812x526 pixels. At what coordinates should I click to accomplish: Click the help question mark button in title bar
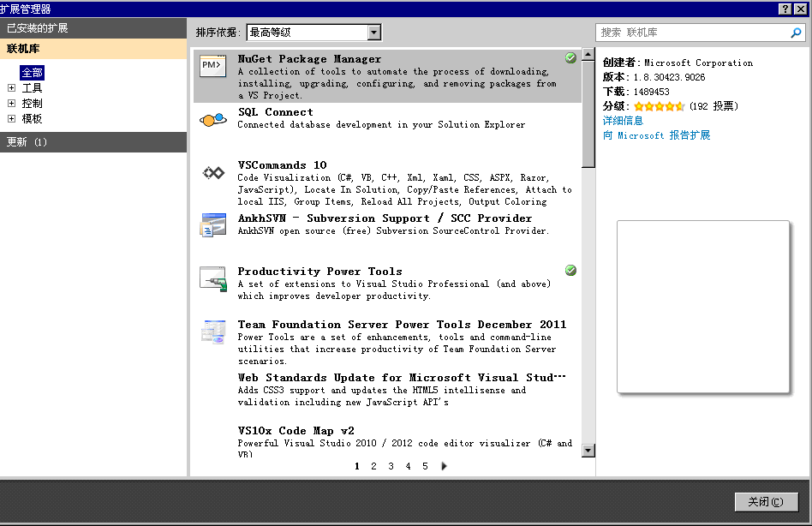[785, 9]
